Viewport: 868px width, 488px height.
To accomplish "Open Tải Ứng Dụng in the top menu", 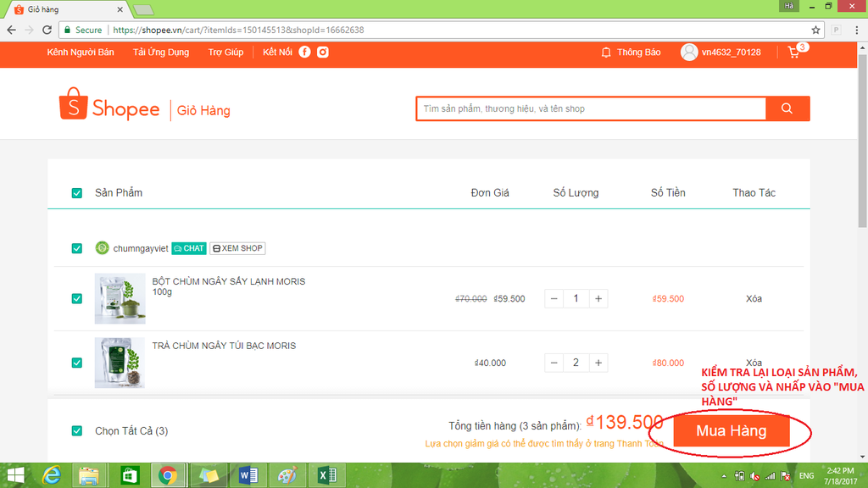I will (160, 52).
